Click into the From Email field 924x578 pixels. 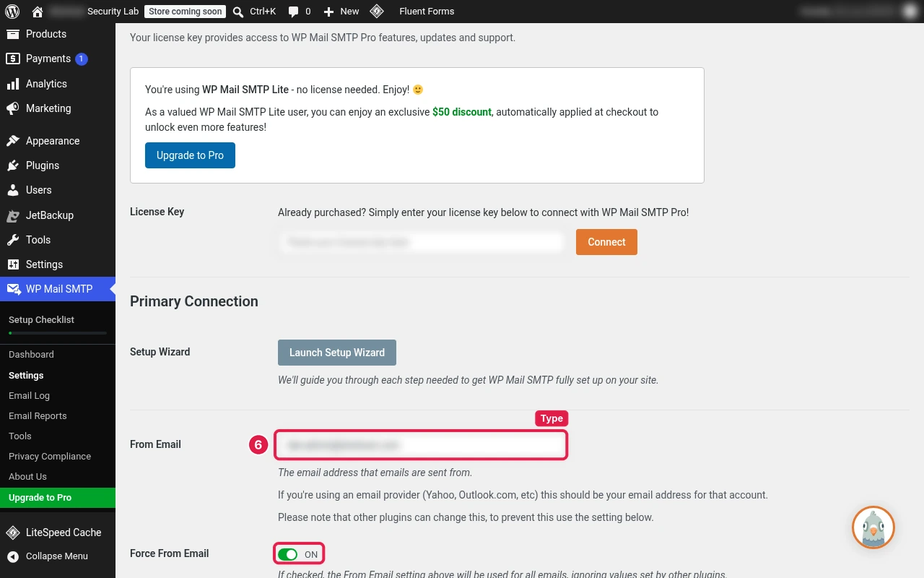[x=421, y=445]
